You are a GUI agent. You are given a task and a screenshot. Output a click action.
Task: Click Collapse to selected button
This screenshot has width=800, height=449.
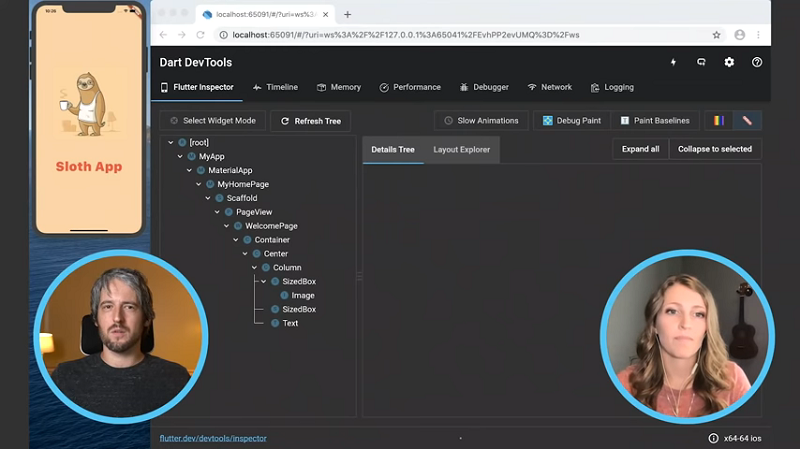715,149
